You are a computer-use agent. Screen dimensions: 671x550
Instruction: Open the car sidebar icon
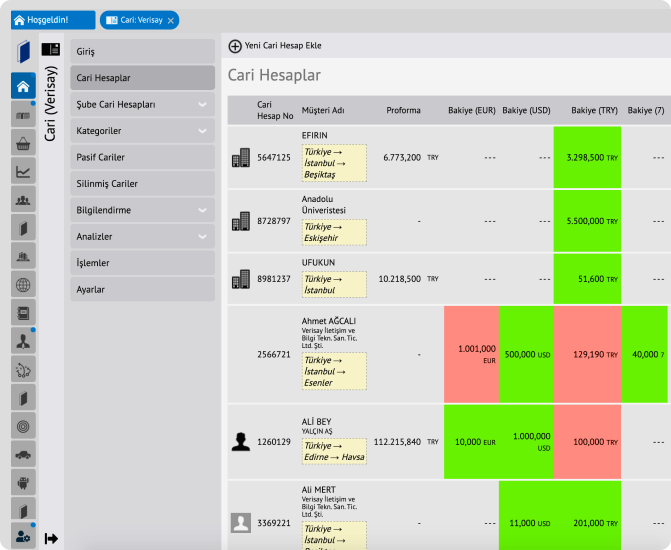click(23, 455)
